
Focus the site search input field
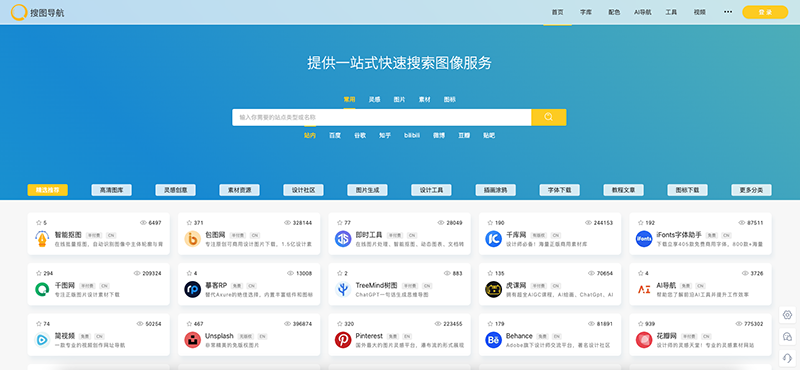click(x=382, y=117)
